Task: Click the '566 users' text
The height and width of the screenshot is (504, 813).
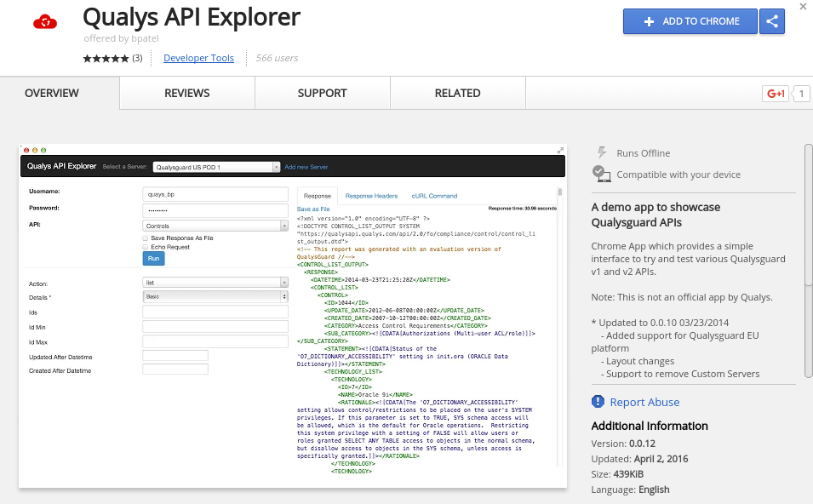Action: pos(277,58)
